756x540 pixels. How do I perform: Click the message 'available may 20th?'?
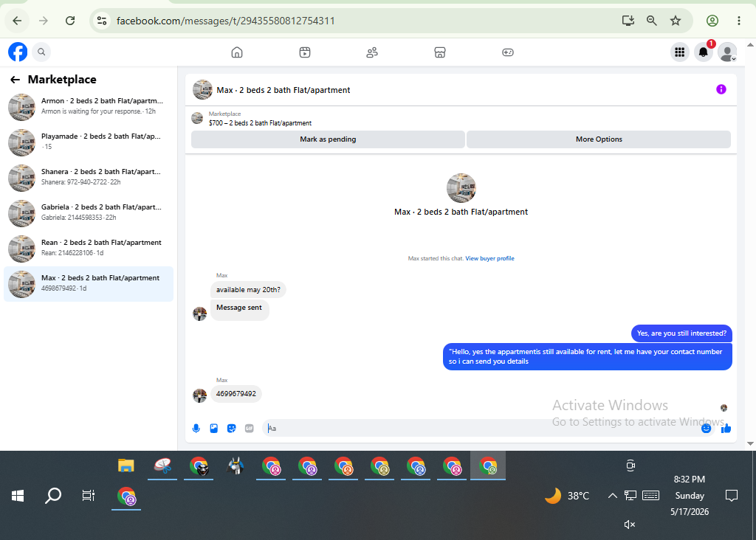pos(248,289)
